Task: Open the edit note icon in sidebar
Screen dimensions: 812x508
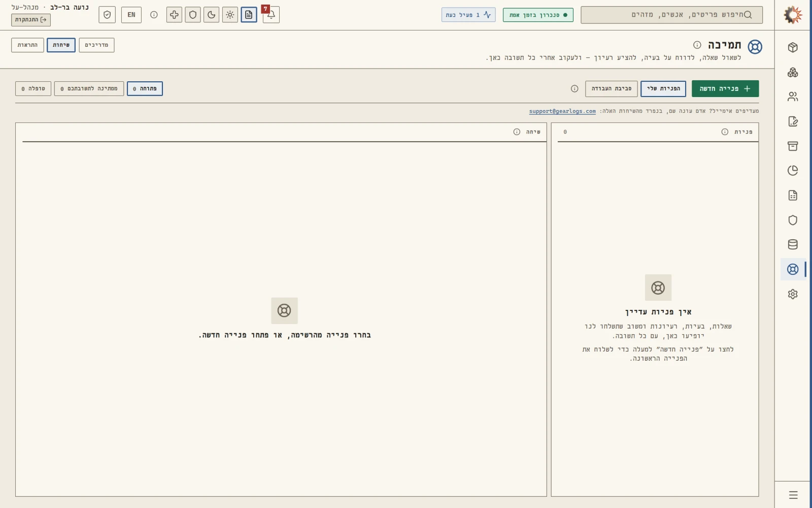Action: pos(793,121)
